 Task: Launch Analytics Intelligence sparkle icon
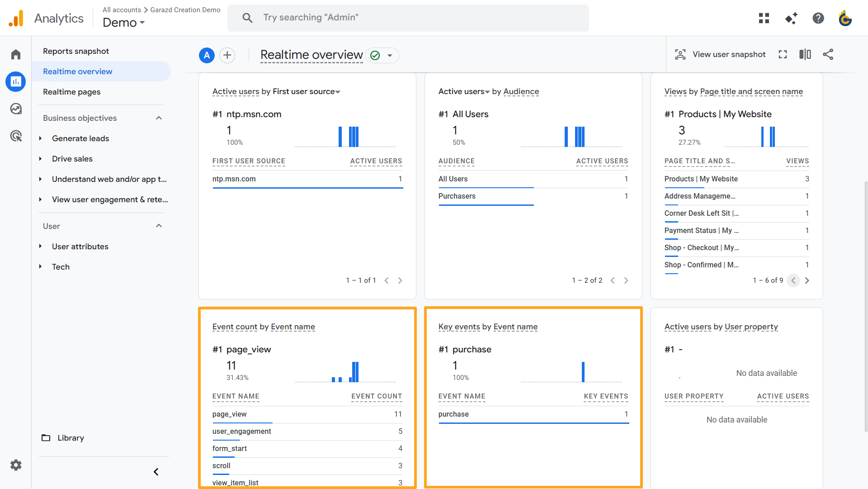pyautogui.click(x=791, y=18)
